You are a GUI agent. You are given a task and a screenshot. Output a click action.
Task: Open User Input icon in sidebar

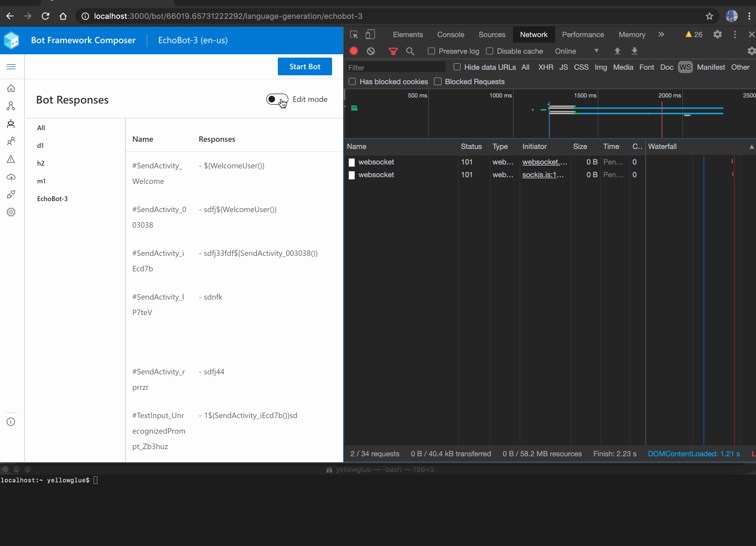(x=11, y=141)
